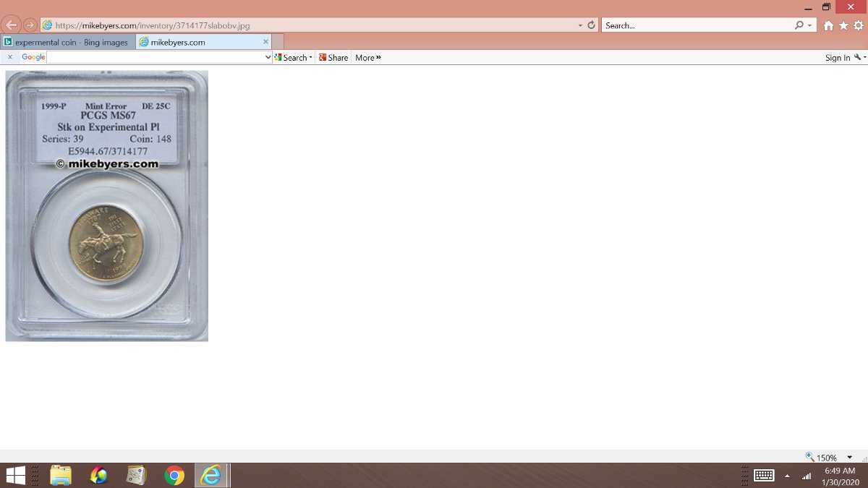Click the Google toolbar Search button
Screen dimensions: 868x488
pyautogui.click(x=291, y=57)
